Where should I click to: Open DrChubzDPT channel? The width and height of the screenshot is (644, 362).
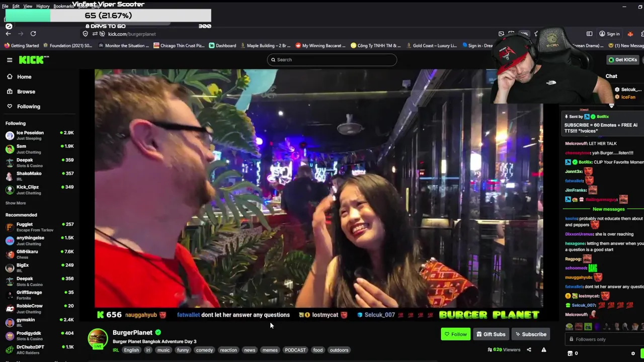click(39, 349)
